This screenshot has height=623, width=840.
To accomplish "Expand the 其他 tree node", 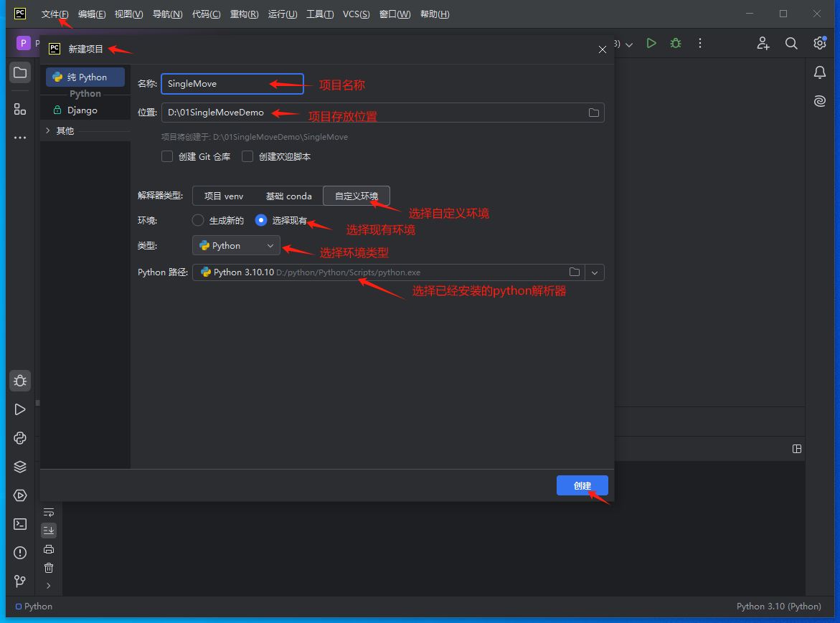I will pyautogui.click(x=47, y=130).
